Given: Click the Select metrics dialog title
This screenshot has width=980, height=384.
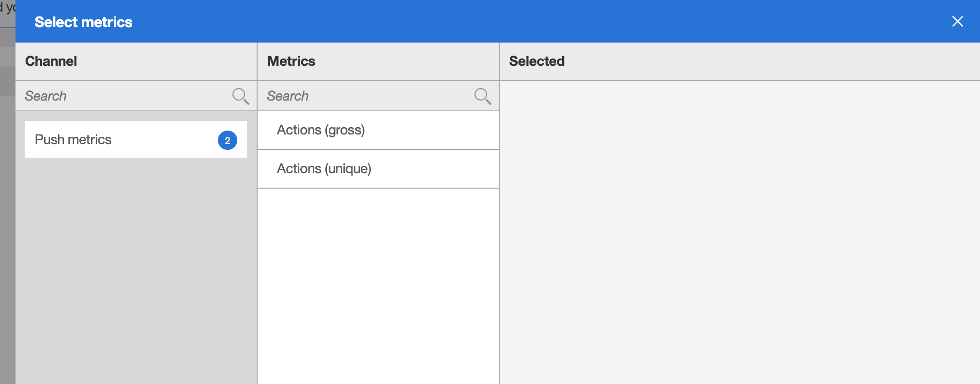Looking at the screenshot, I should pos(83,22).
